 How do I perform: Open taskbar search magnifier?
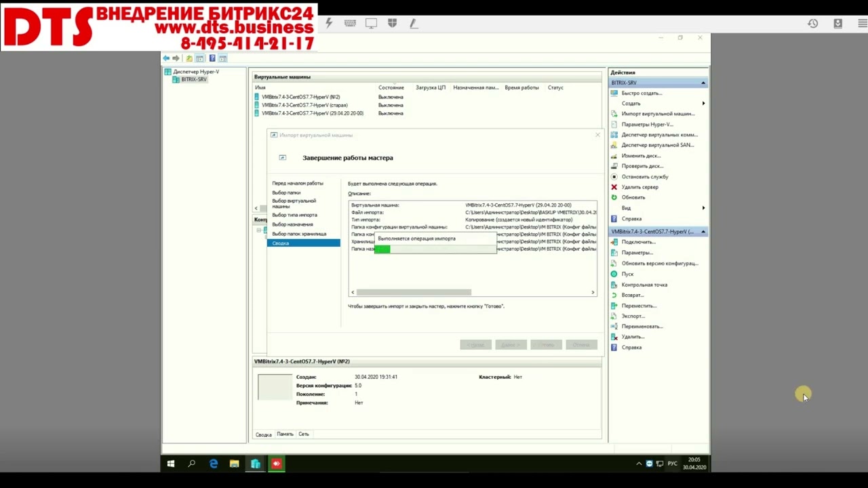click(191, 464)
